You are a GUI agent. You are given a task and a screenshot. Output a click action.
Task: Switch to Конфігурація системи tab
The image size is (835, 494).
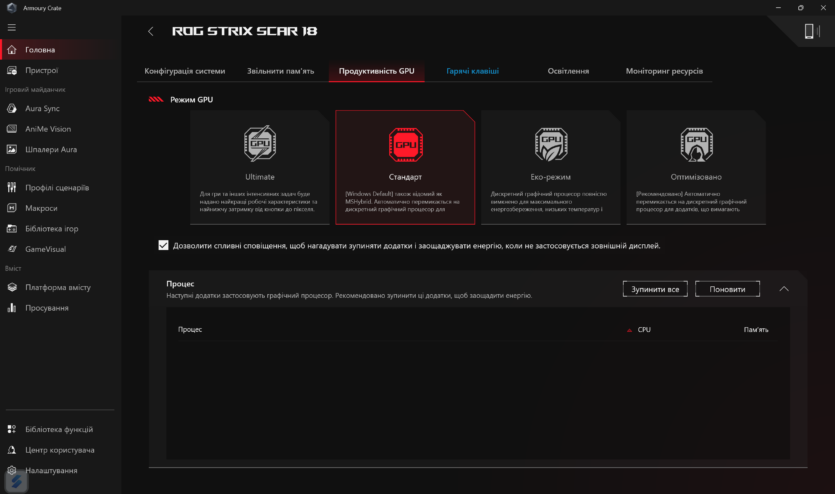pos(185,71)
